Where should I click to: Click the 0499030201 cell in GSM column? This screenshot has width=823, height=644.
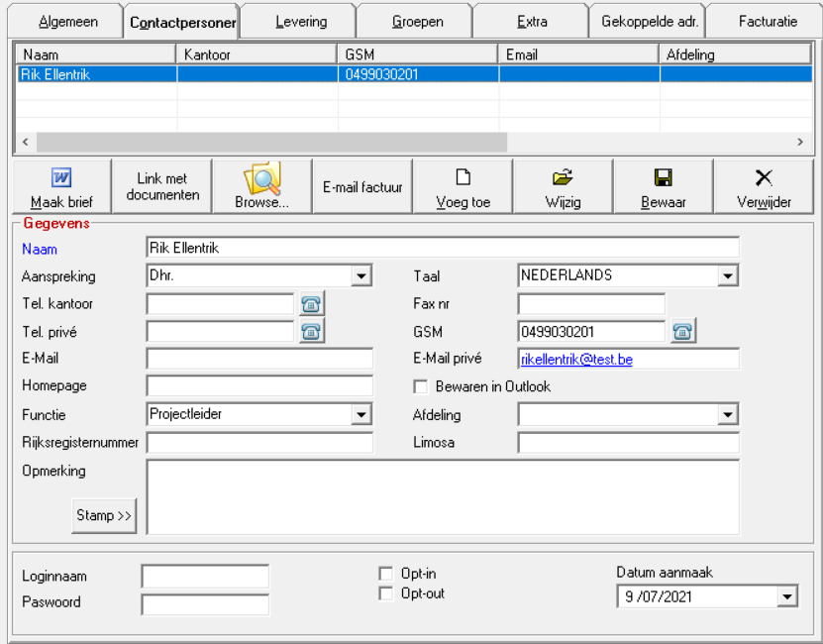418,74
